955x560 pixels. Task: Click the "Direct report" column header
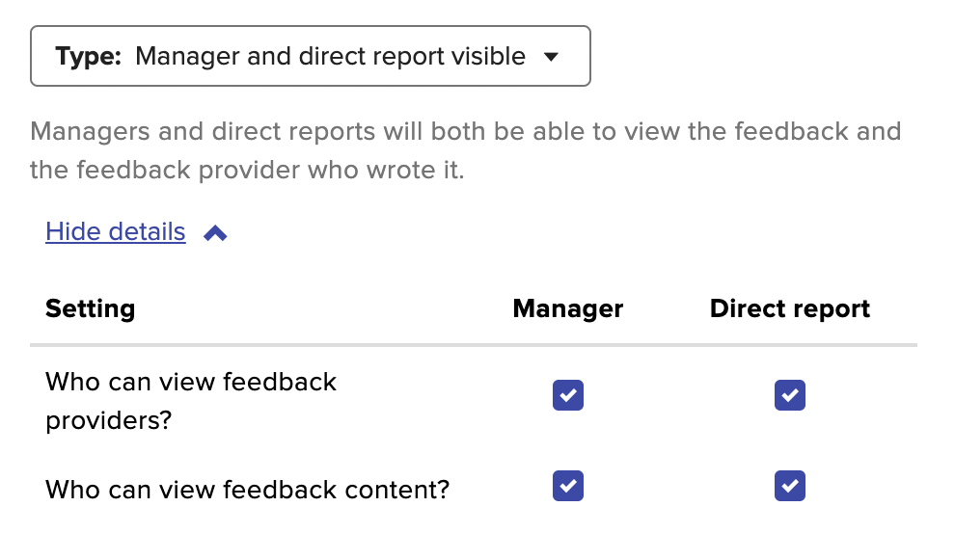tap(790, 308)
